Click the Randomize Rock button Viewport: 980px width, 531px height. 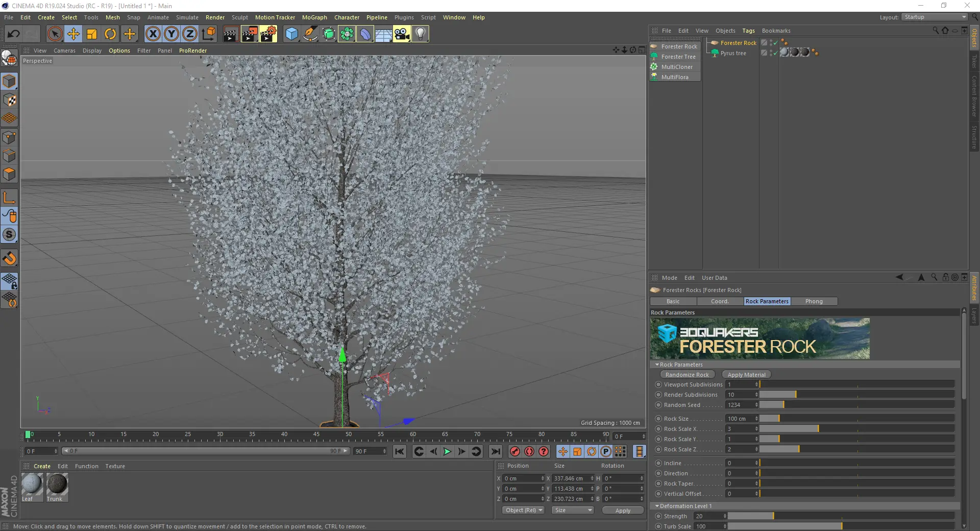pyautogui.click(x=687, y=375)
